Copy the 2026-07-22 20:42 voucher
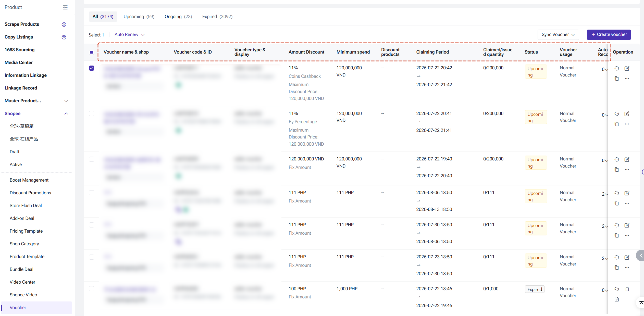 (x=617, y=79)
